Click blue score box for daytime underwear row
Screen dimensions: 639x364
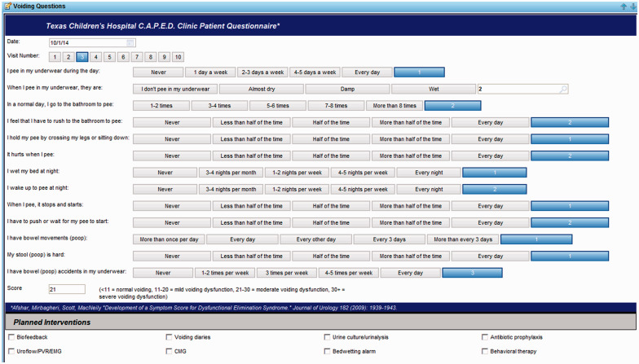(x=419, y=72)
